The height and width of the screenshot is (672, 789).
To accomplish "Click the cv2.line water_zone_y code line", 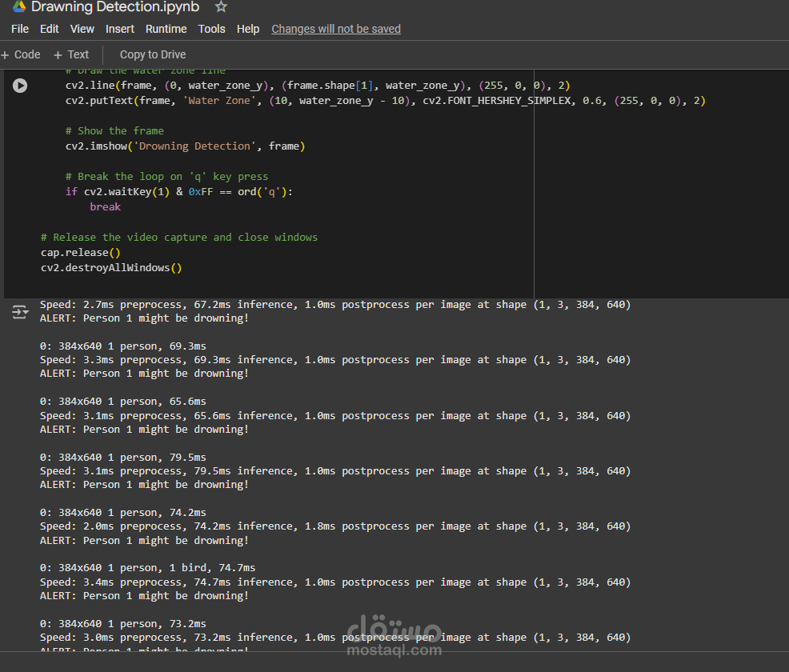I will pyautogui.click(x=318, y=86).
